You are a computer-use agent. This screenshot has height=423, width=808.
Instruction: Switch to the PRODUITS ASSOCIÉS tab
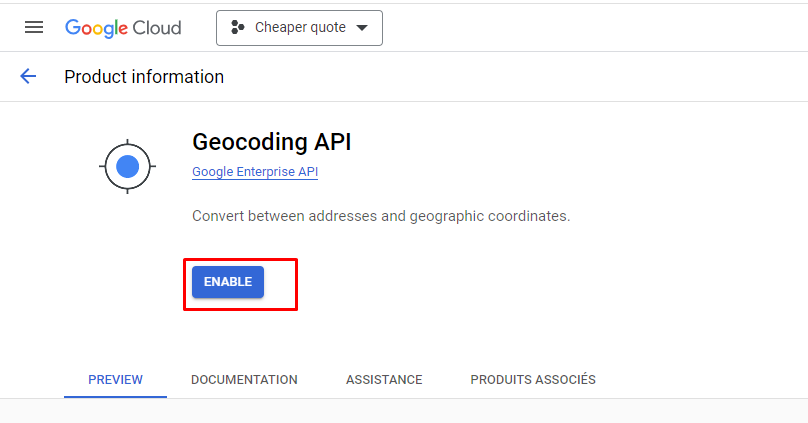coord(533,380)
